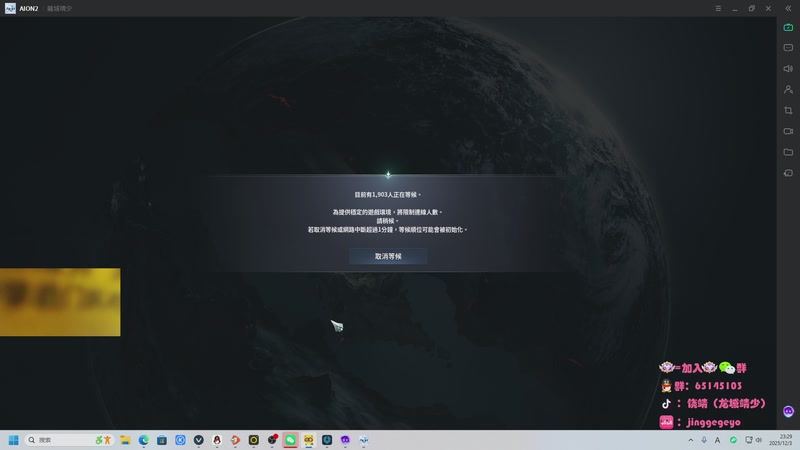This screenshot has width=800, height=450.
Task: Click the yellow glasses character taskbar icon
Action: [309, 440]
